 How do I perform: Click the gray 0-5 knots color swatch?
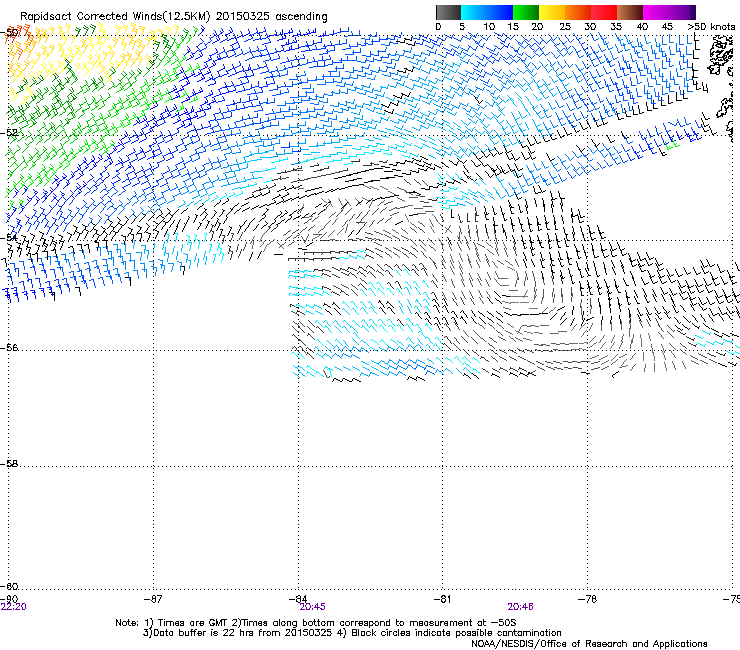point(448,12)
